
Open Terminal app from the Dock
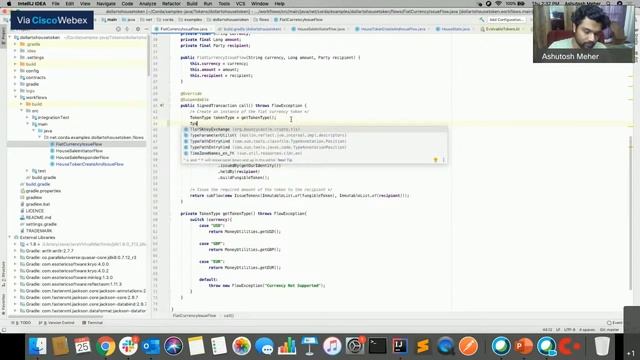coord(378,346)
